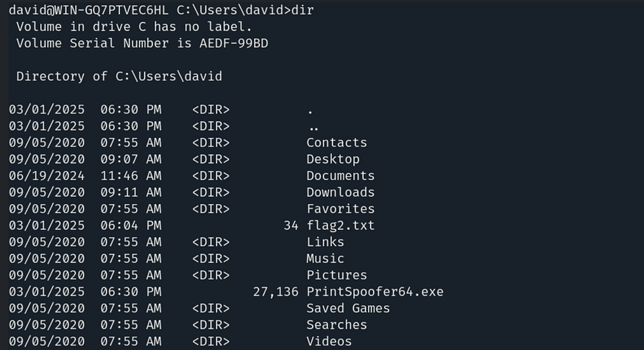644x350 pixels.
Task: Click the volume serial number AEDF-99BD
Action: pos(233,43)
